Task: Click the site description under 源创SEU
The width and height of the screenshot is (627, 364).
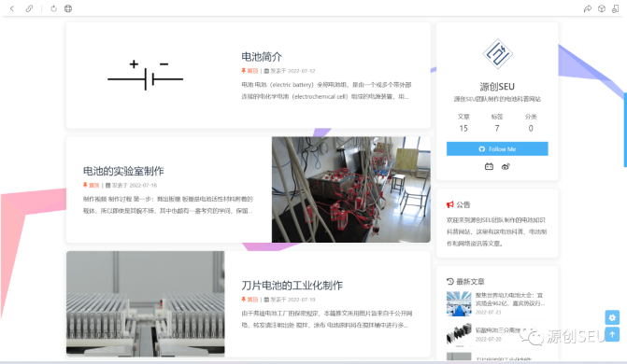Action: click(x=497, y=99)
